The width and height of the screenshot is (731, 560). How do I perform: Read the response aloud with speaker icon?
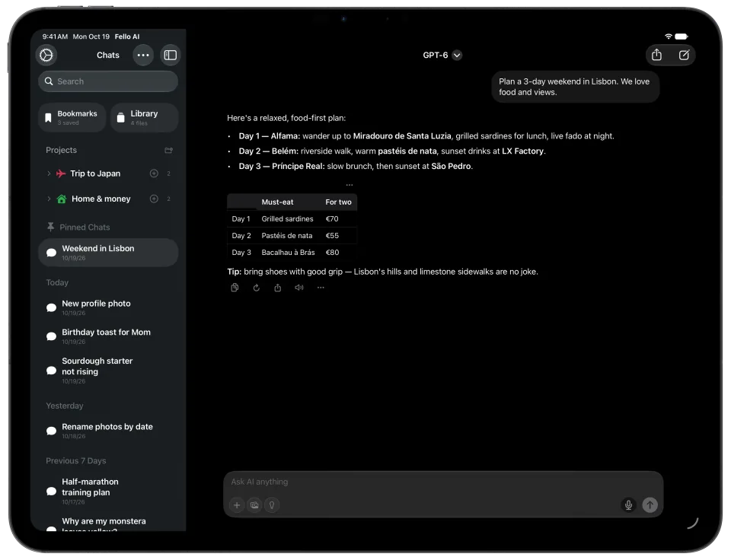coord(299,288)
